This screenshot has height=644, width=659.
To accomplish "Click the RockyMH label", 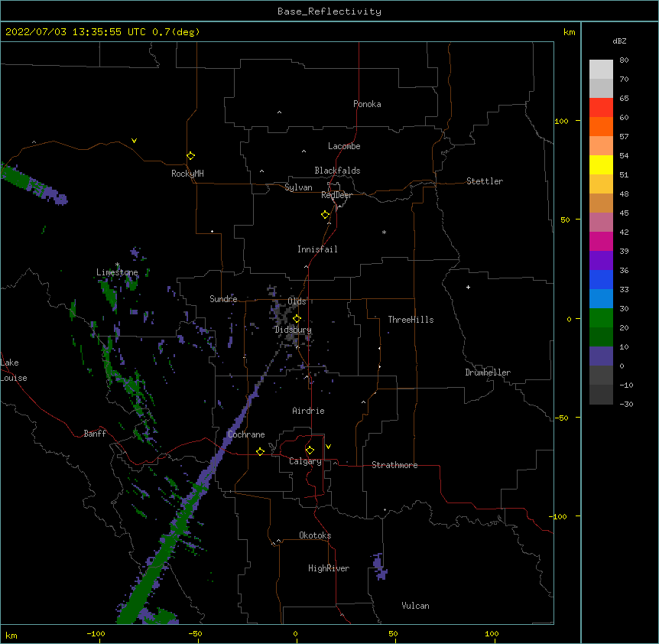I will click(187, 174).
